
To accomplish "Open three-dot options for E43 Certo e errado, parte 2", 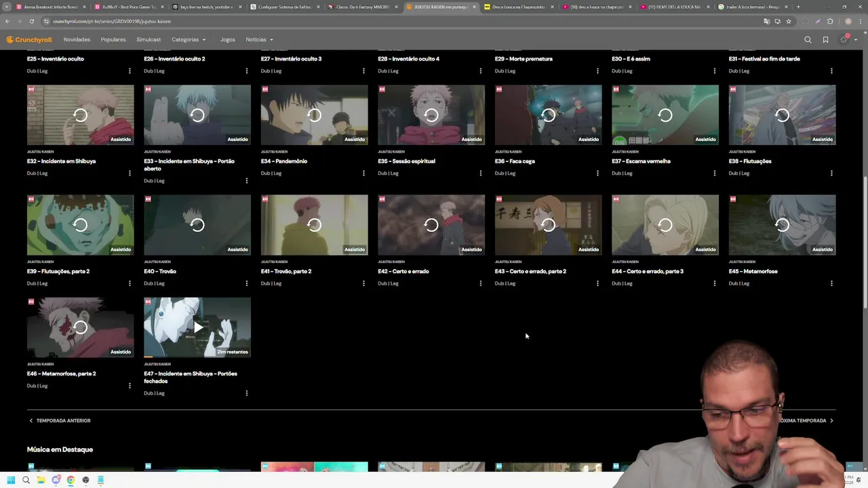I will (597, 283).
